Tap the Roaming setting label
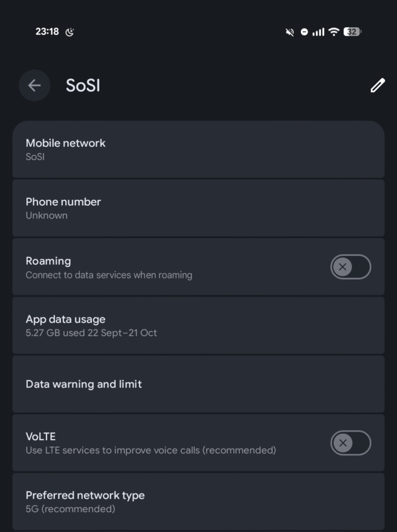 (x=48, y=261)
